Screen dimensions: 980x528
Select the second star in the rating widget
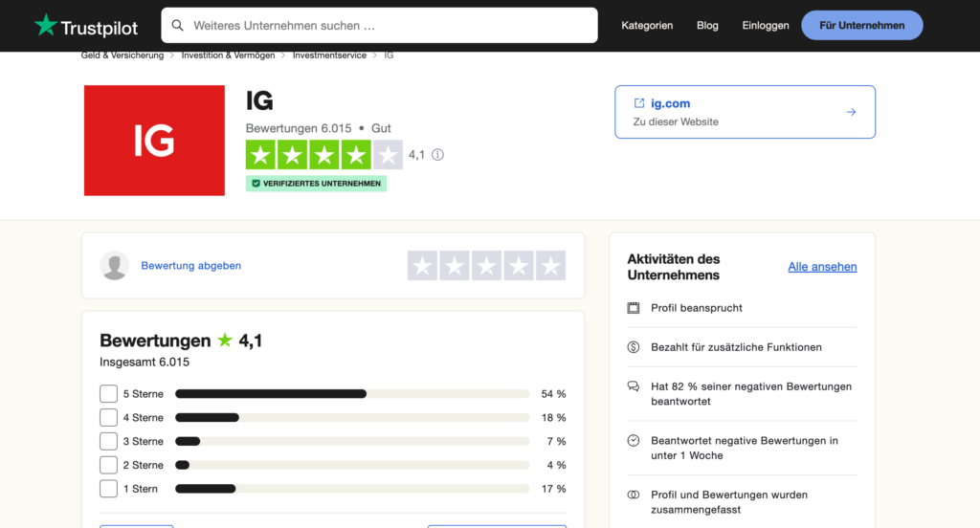pos(455,266)
